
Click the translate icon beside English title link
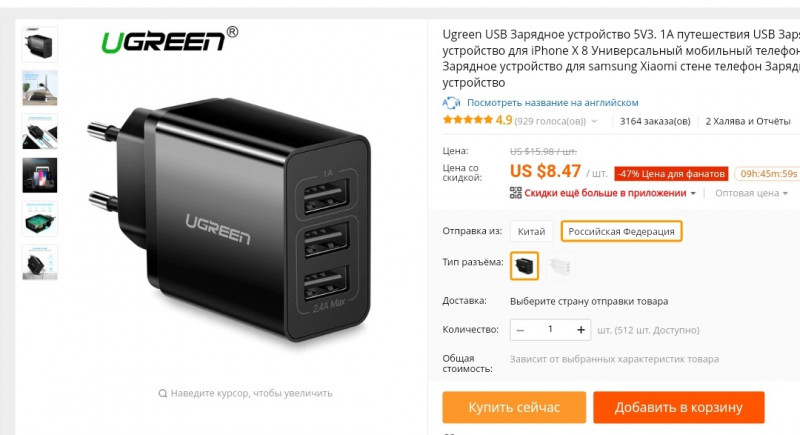[x=451, y=103]
